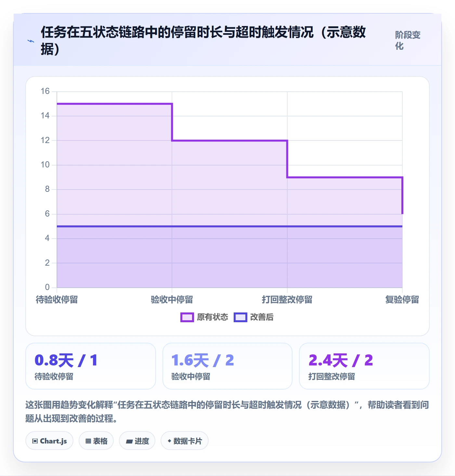Click the Chart.js chip square icon

click(x=35, y=441)
